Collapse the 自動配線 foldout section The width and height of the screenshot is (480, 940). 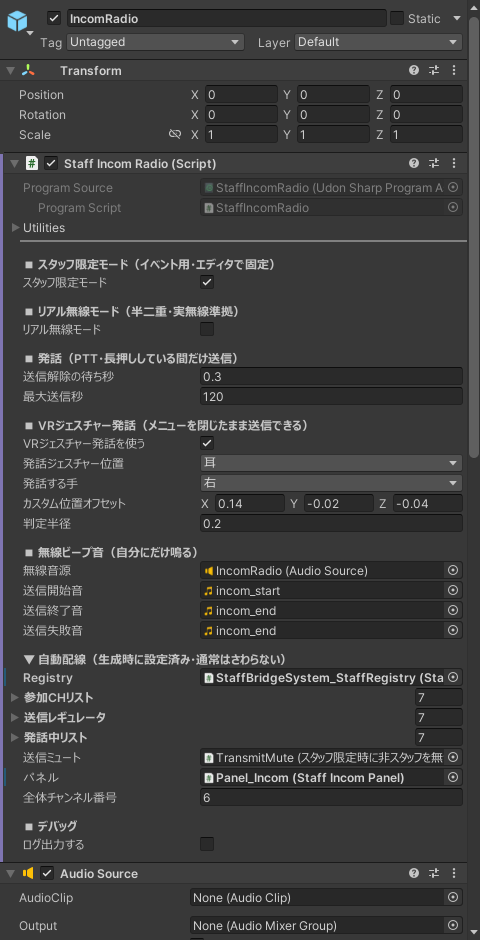click(x=29, y=659)
